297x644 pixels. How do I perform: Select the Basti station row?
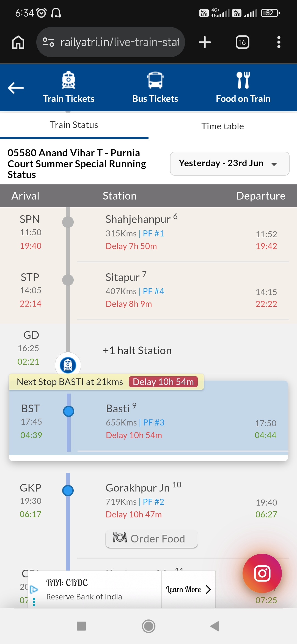tap(148, 421)
